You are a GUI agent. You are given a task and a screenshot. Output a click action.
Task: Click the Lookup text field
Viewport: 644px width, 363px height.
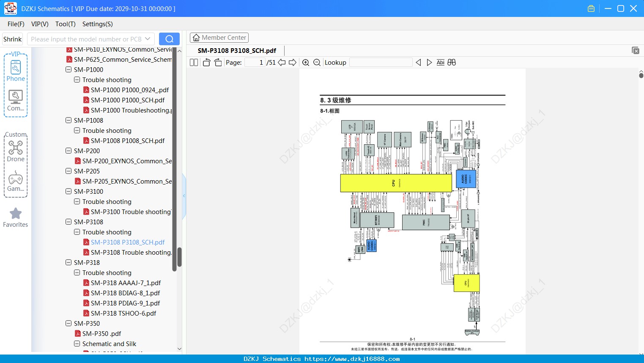[381, 63]
